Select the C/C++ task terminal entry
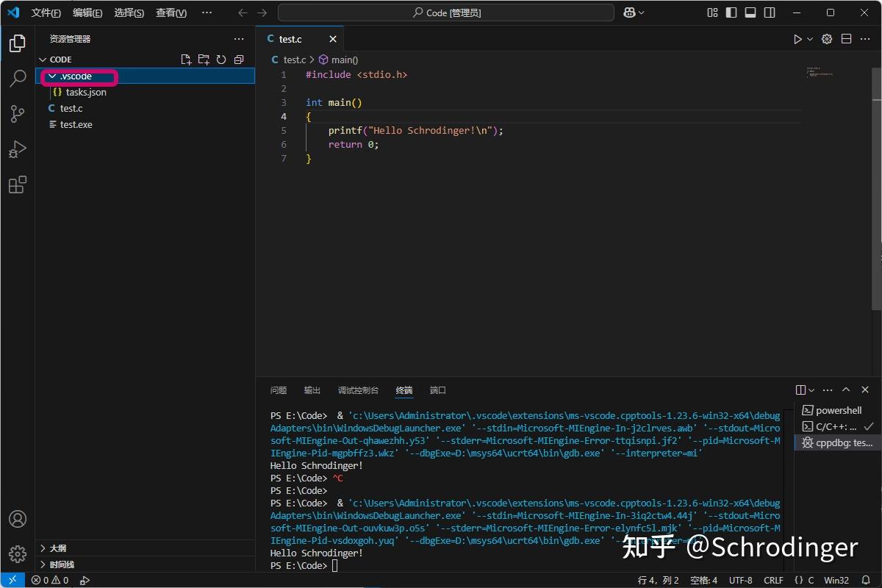Image resolution: width=882 pixels, height=588 pixels. click(x=838, y=426)
